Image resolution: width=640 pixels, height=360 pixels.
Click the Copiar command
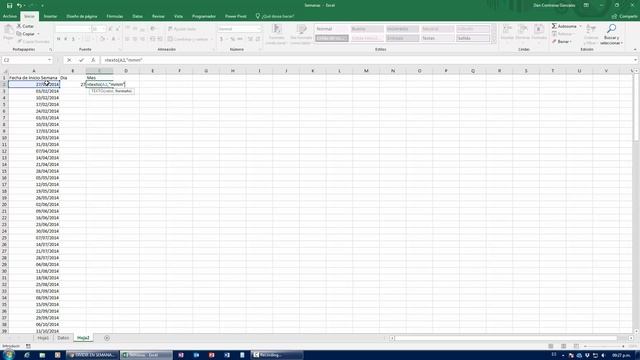click(x=26, y=34)
